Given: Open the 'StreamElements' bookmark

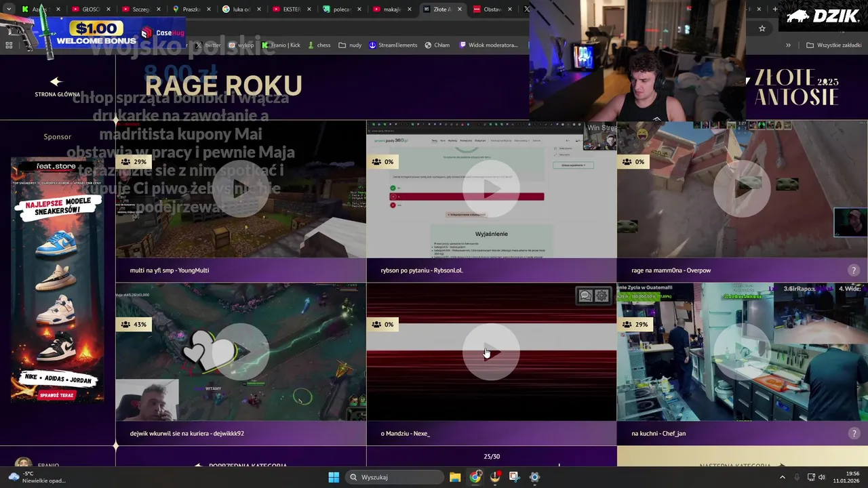Looking at the screenshot, I should coord(393,45).
